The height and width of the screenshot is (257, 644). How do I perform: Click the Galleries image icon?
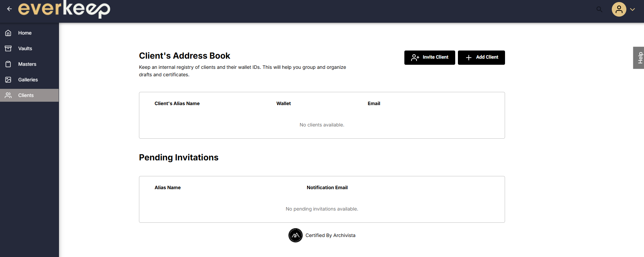click(x=8, y=80)
